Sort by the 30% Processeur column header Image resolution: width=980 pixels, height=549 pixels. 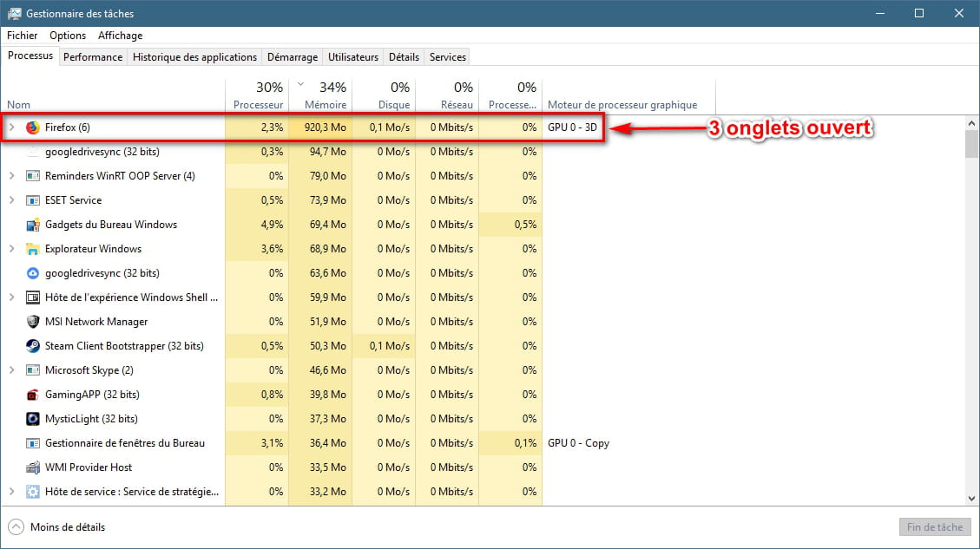coord(257,95)
